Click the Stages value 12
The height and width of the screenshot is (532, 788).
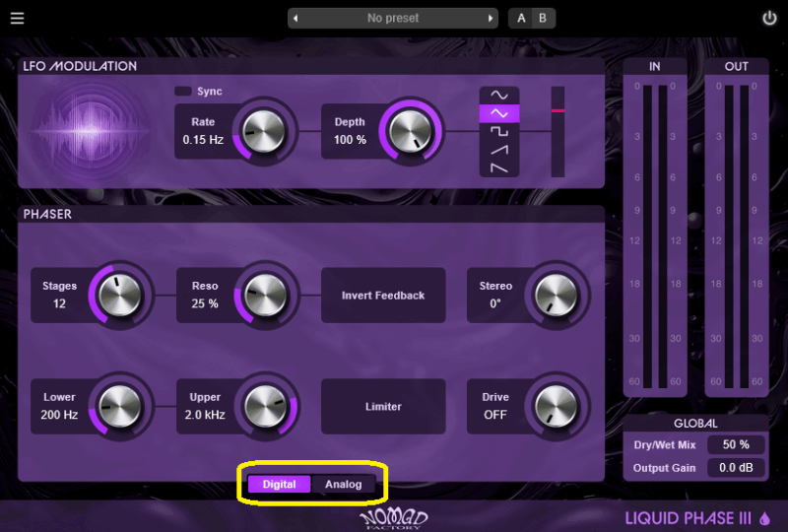tap(59, 303)
